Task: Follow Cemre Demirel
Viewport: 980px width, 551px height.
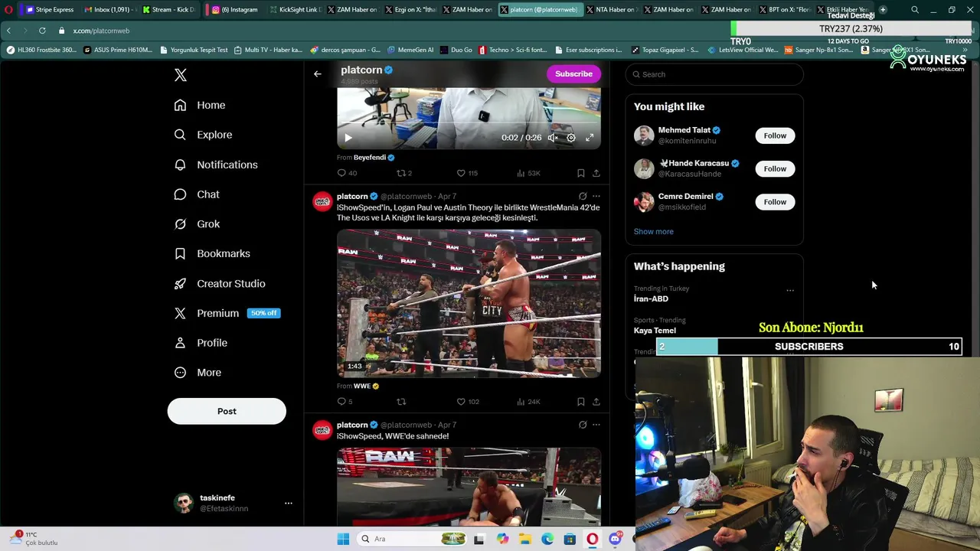Action: (775, 202)
